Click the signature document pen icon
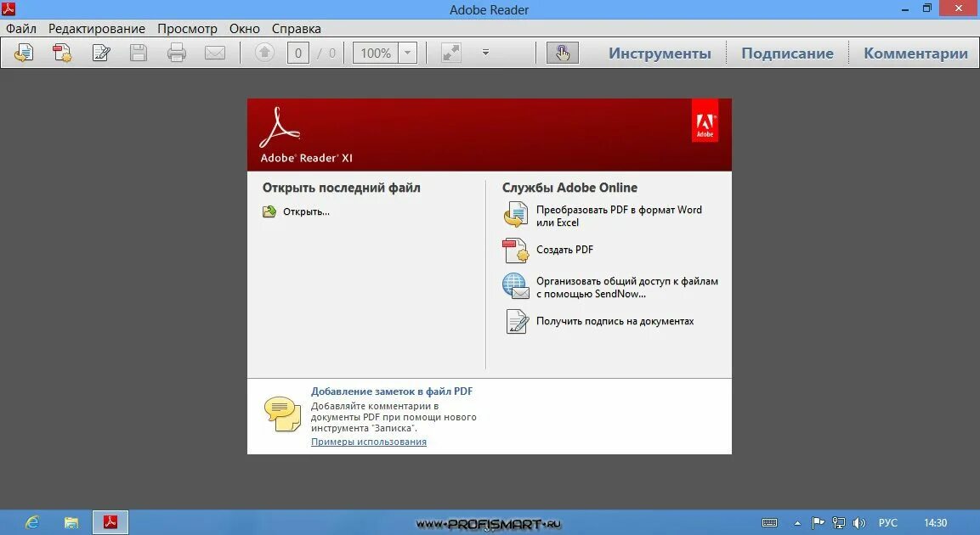 [517, 322]
